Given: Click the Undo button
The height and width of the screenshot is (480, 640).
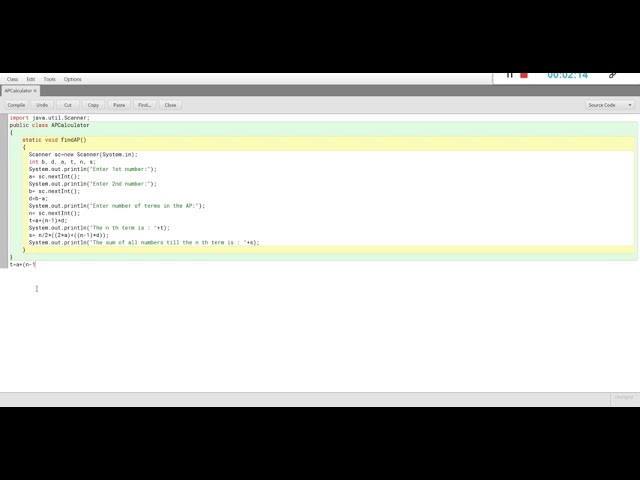Looking at the screenshot, I should coord(42,105).
